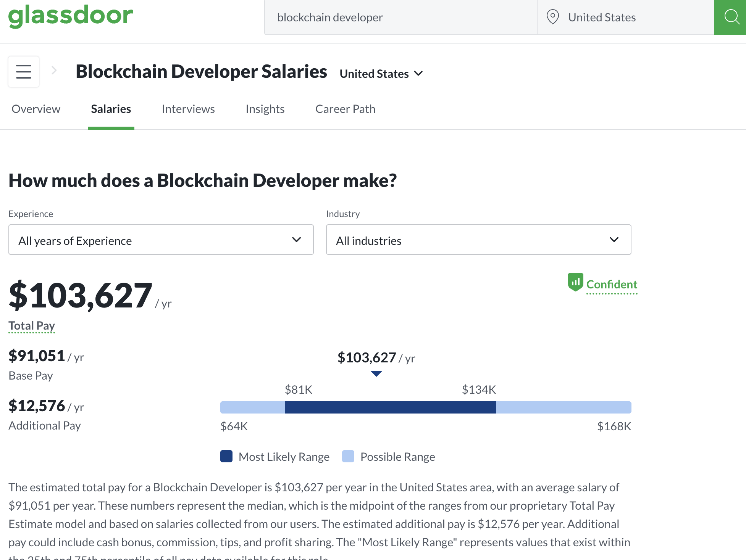Click the Confident shield badge icon

[x=575, y=282]
